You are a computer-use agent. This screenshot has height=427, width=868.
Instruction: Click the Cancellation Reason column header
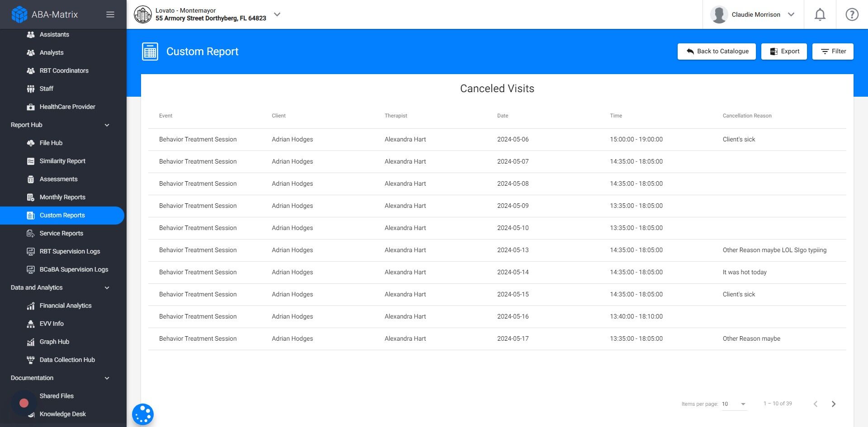(x=747, y=116)
